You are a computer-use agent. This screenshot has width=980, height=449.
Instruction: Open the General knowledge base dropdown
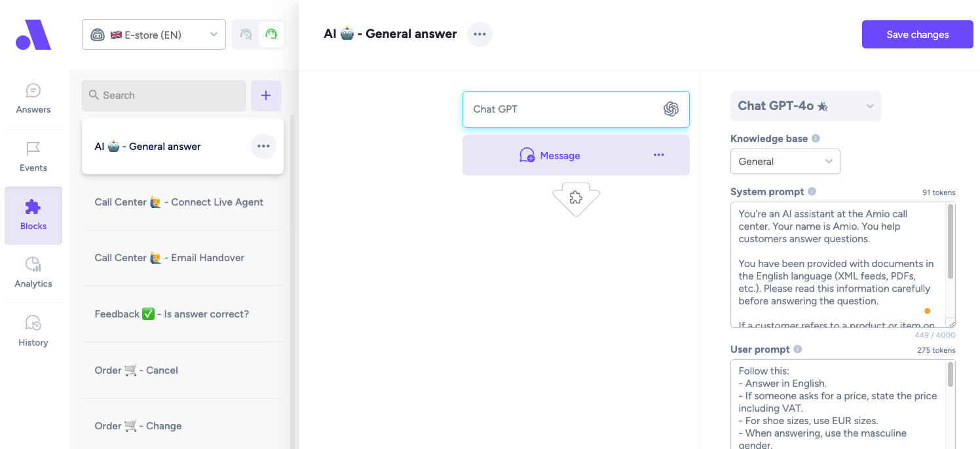[x=785, y=162]
